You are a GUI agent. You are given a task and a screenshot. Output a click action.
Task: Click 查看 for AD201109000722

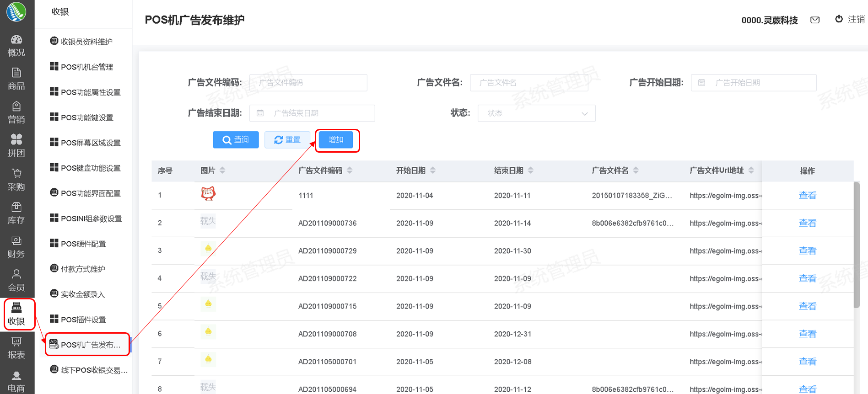pyautogui.click(x=808, y=278)
